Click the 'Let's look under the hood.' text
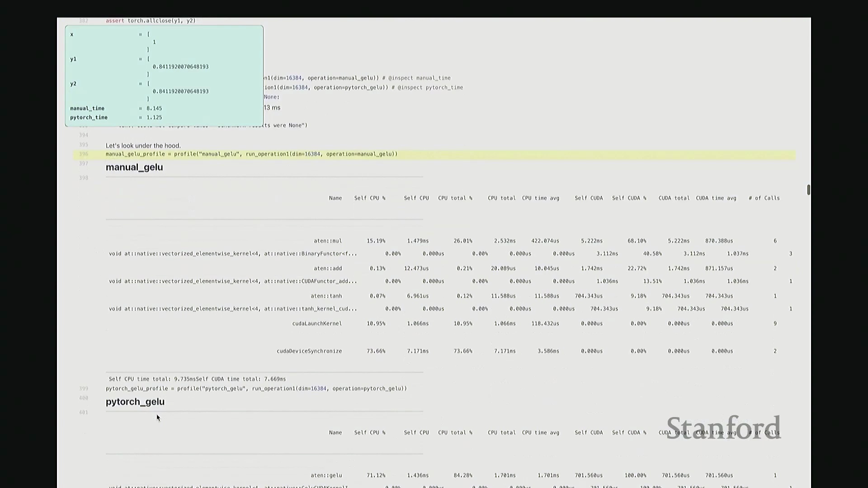This screenshot has width=868, height=488. (x=143, y=145)
